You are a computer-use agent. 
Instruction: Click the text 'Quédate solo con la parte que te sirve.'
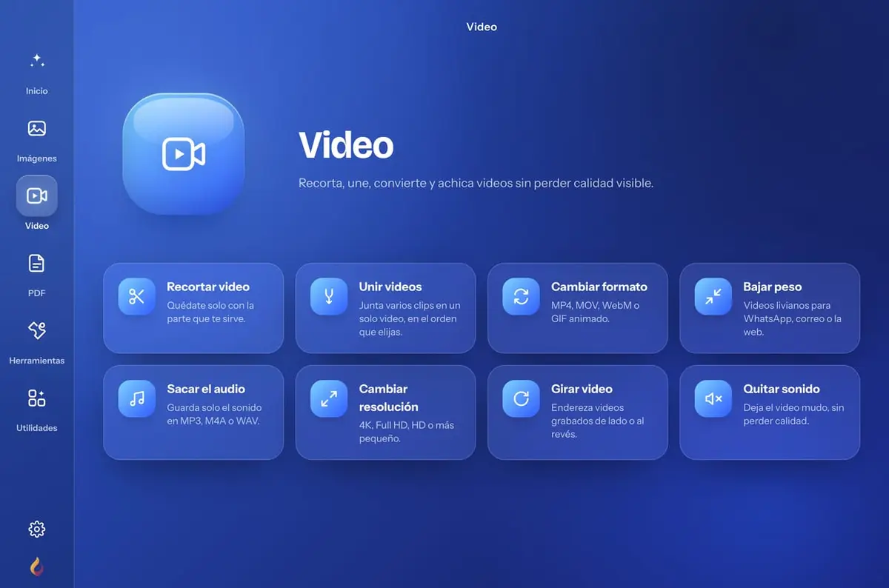(x=210, y=312)
